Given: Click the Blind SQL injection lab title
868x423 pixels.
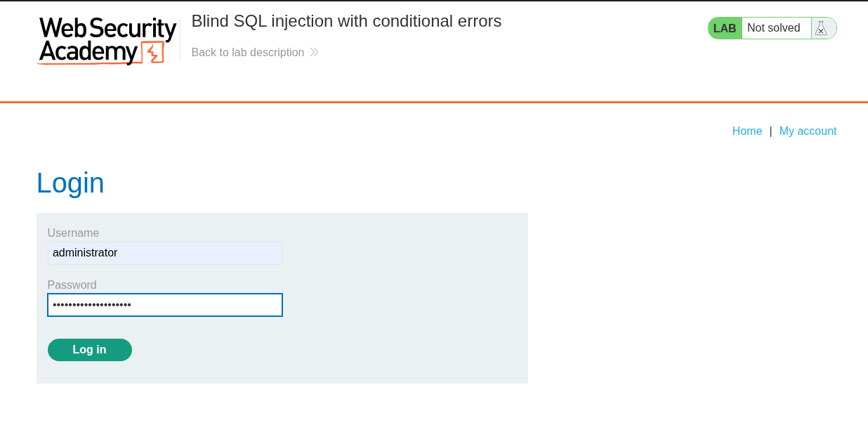Looking at the screenshot, I should (346, 21).
